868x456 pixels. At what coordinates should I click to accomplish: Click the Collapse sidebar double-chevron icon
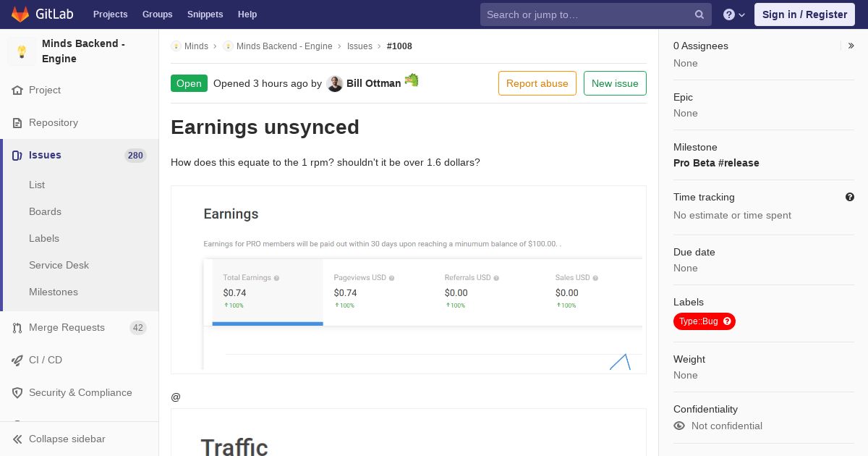pos(17,439)
